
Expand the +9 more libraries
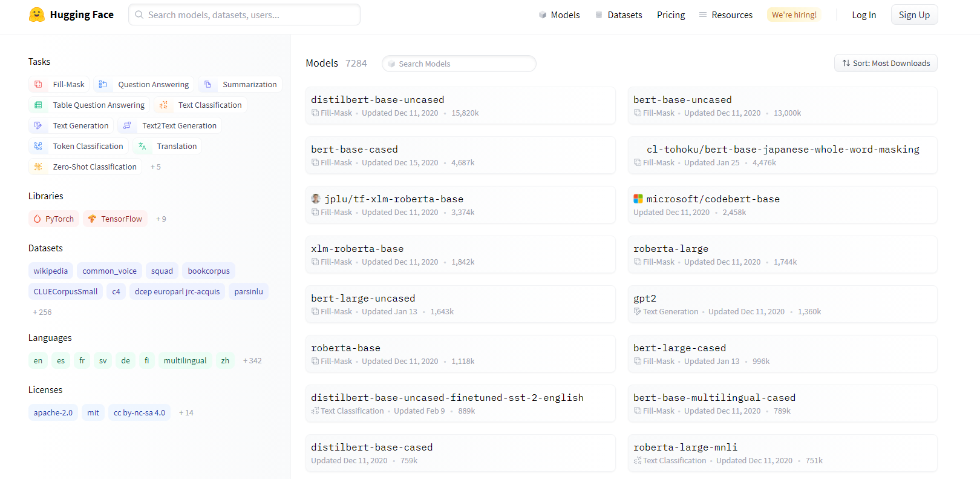161,219
